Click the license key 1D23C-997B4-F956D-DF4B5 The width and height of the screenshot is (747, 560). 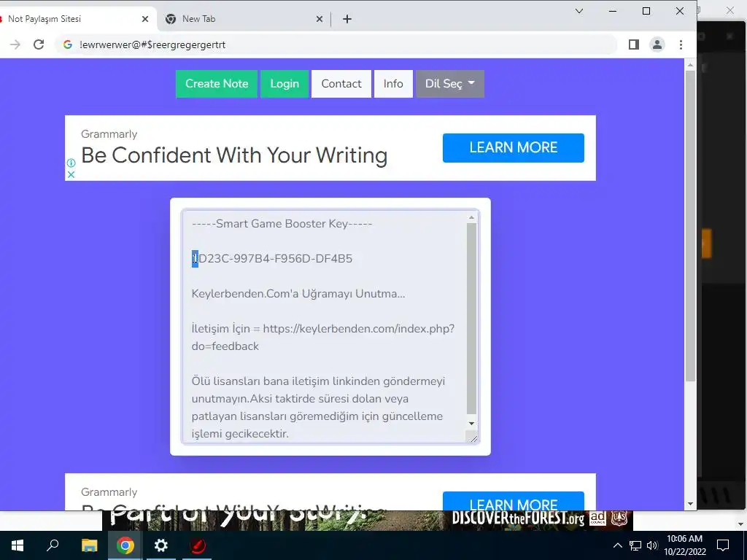coord(272,259)
